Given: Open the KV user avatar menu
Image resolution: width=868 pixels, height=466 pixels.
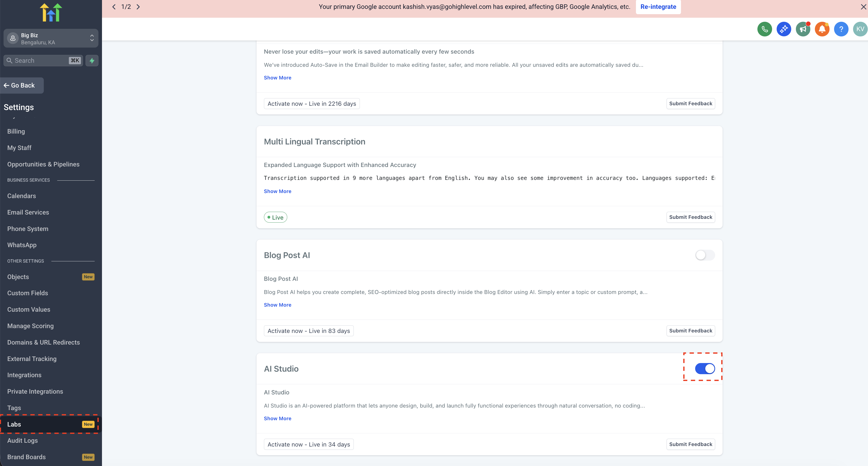Looking at the screenshot, I should pyautogui.click(x=860, y=29).
